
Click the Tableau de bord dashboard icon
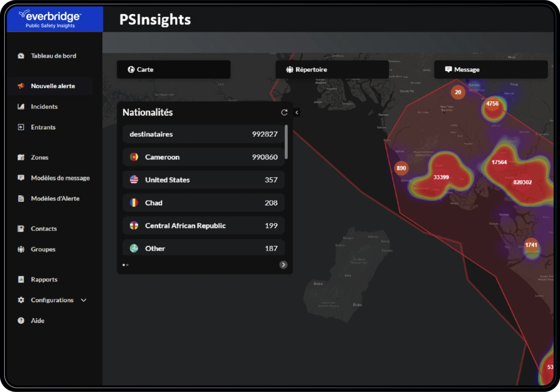click(21, 56)
